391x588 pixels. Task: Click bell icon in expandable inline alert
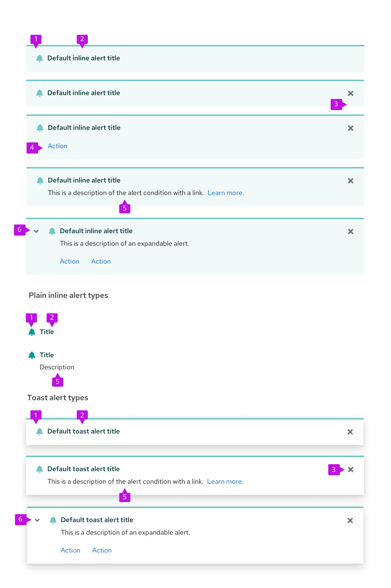pos(52,231)
